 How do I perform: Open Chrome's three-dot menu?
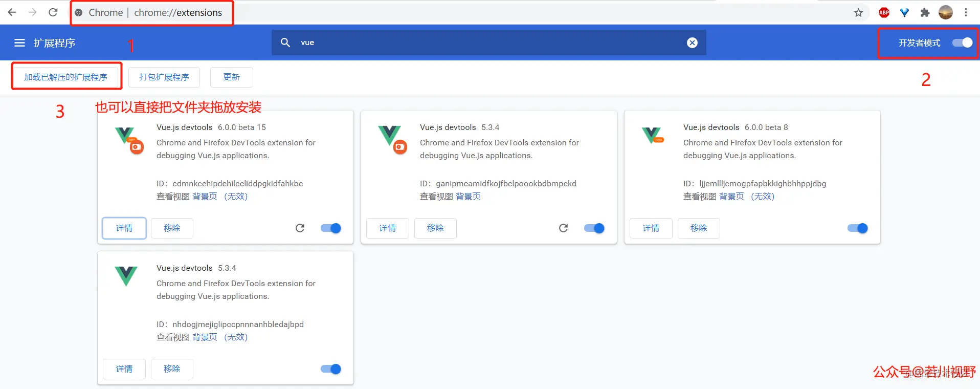(966, 13)
